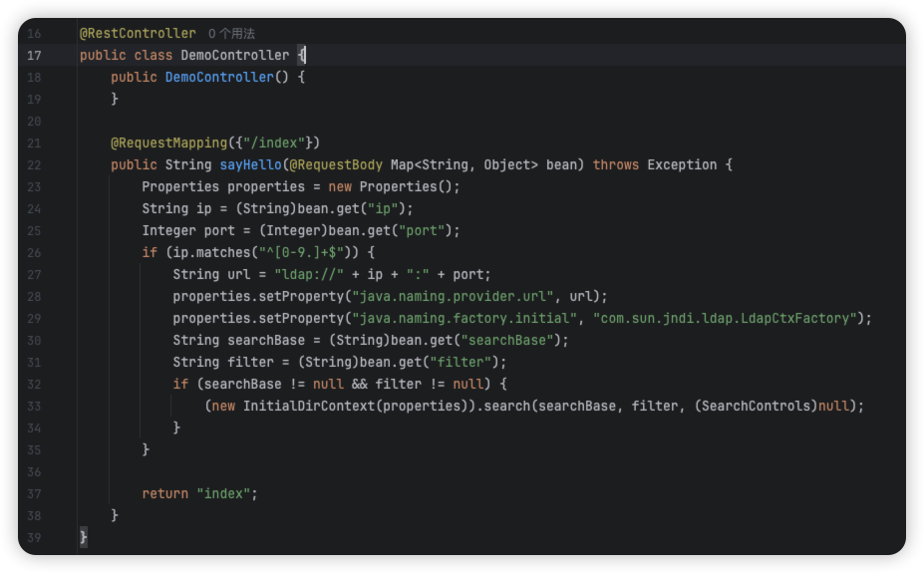Image resolution: width=924 pixels, height=573 pixels.
Task: Click the "searchBase" string literal on line 30
Action: (506, 341)
